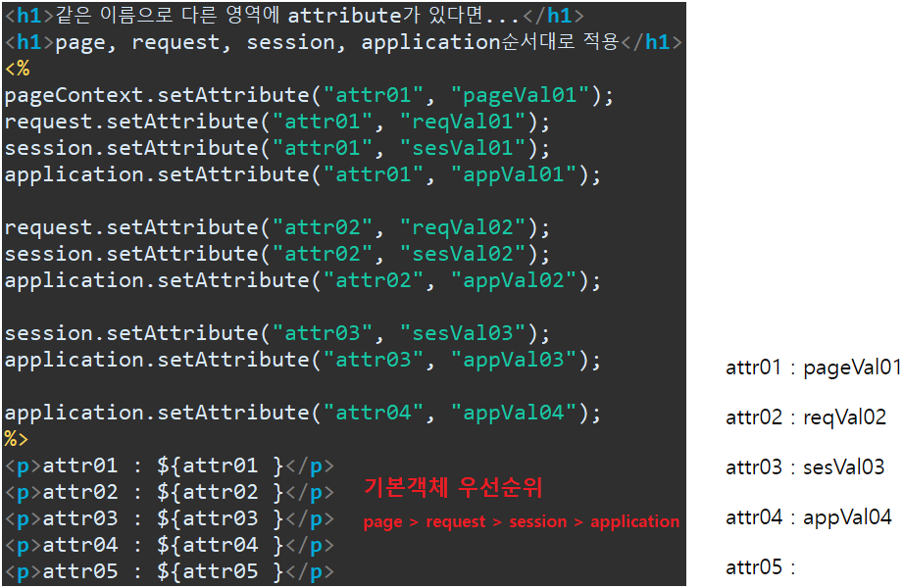Viewport: 903px width, 588px height.
Task: Click the closing %> scriptlet tag
Action: point(16,439)
